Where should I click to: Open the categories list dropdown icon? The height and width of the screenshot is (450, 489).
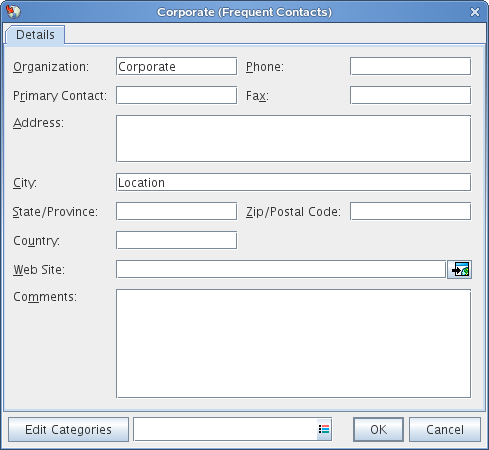324,429
